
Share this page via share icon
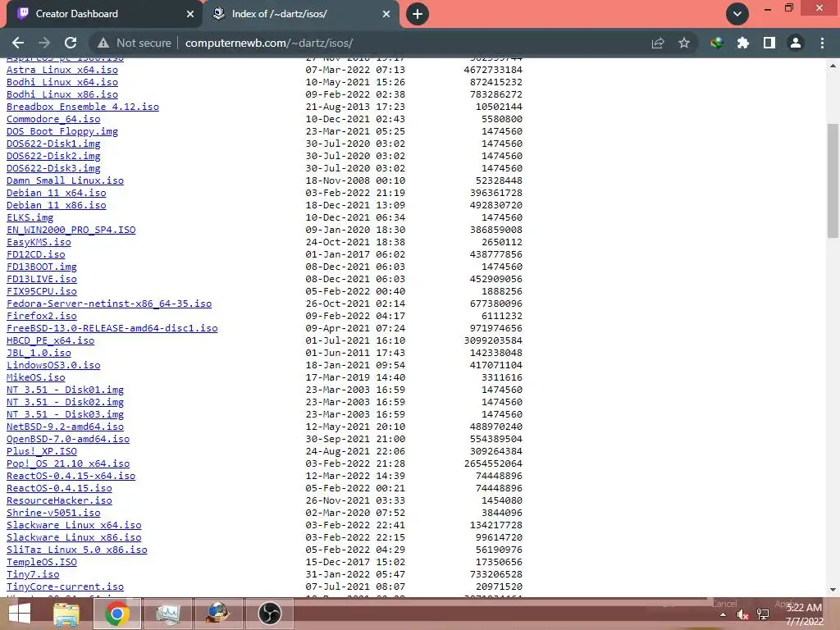point(658,43)
